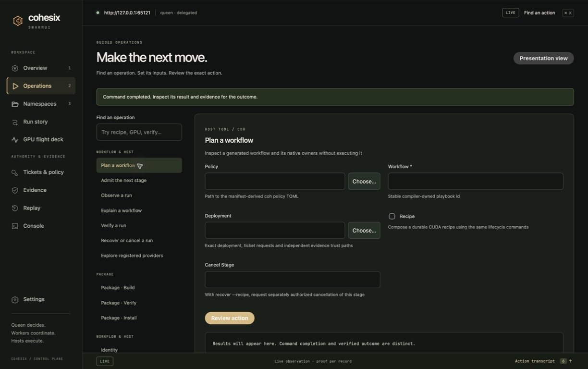Go to Run story page
588x369 pixels.
(x=41, y=122)
